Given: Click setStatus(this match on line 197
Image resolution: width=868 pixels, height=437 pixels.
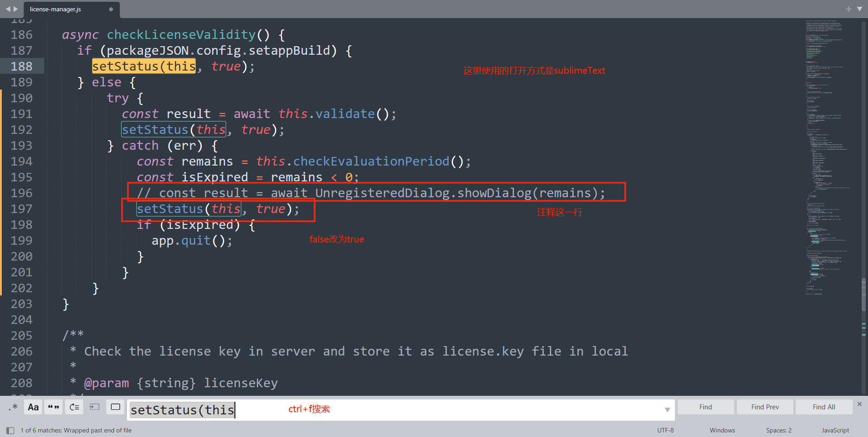Looking at the screenshot, I should tap(189, 209).
